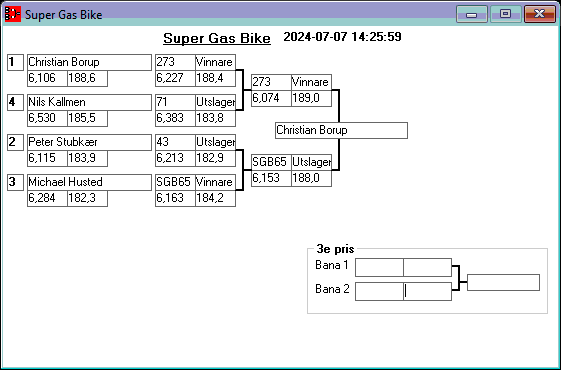This screenshot has height=370, width=561.
Task: Select the Peter Stubkær name field
Action: (x=89, y=142)
